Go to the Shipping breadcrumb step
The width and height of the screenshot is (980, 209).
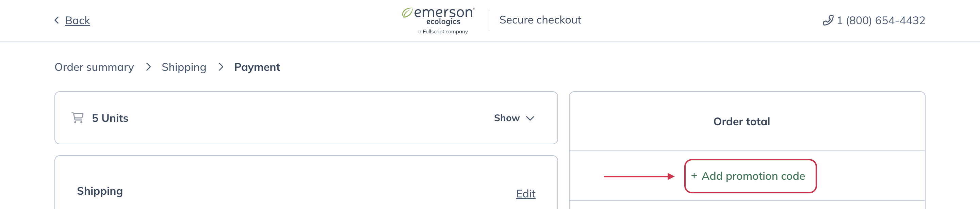click(184, 67)
